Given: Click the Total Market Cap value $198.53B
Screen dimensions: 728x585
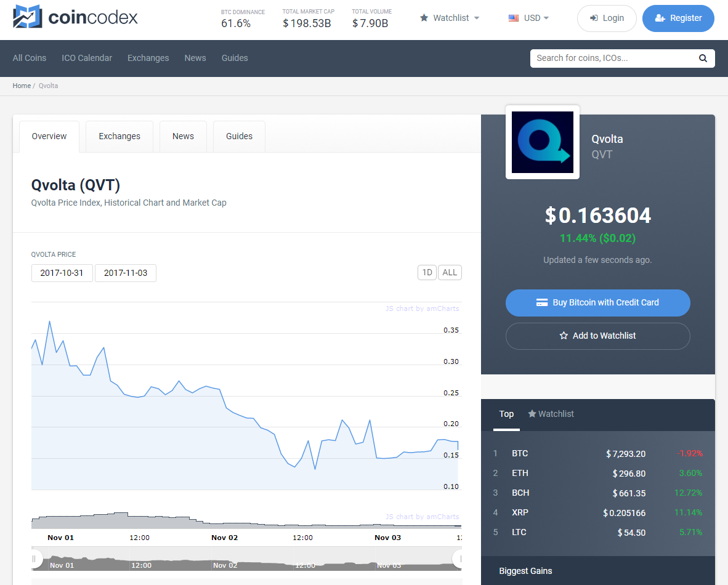Looking at the screenshot, I should [307, 23].
